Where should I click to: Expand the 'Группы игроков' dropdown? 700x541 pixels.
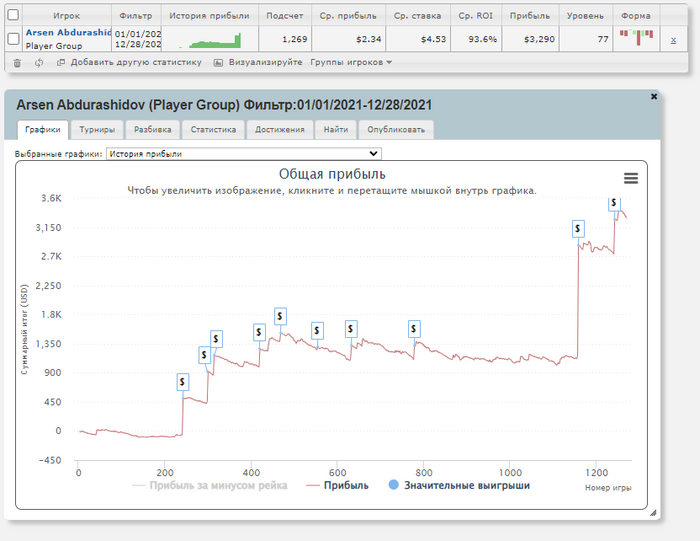coord(351,62)
